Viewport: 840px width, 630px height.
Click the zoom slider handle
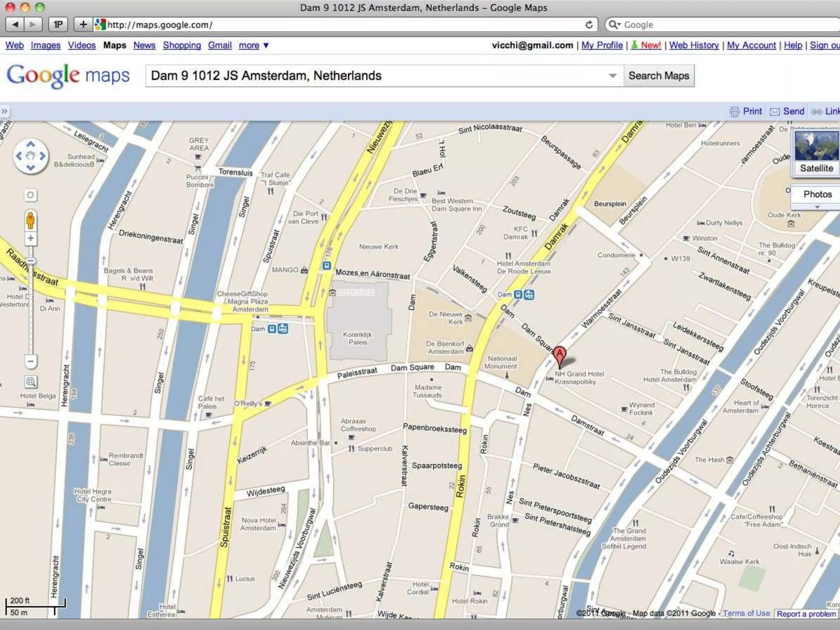point(31,261)
